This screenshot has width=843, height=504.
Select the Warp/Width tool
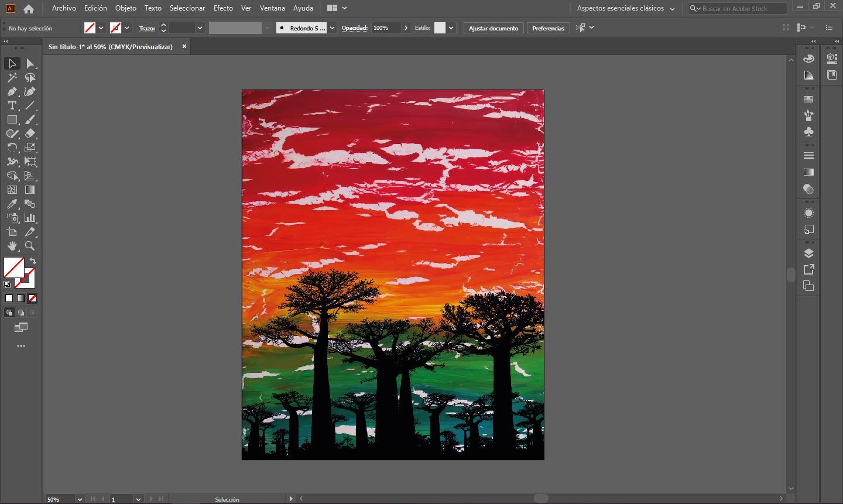(x=12, y=162)
